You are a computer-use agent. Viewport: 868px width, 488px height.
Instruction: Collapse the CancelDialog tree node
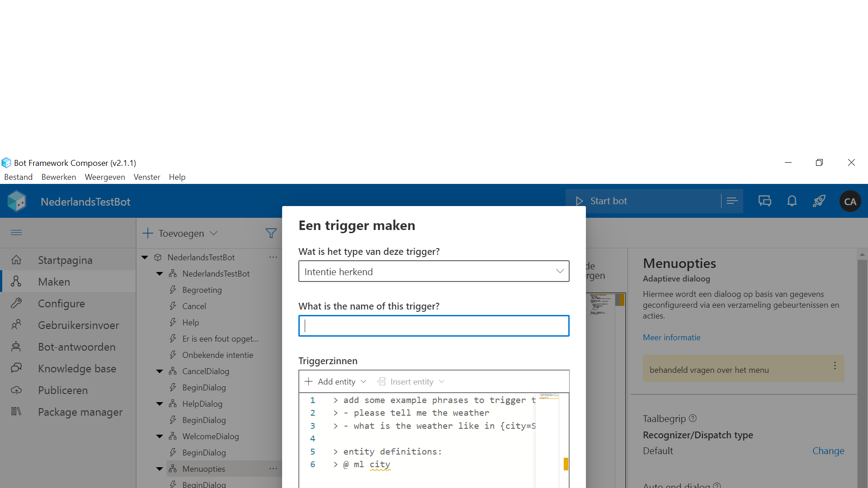pyautogui.click(x=160, y=371)
